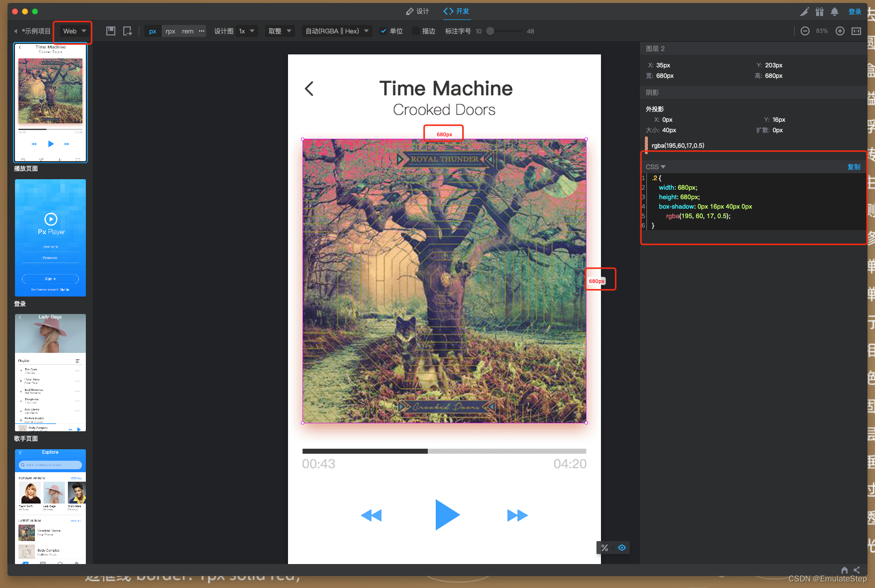The image size is (875, 588).
Task: Click 复制 to copy the CSS
Action: pyautogui.click(x=854, y=167)
